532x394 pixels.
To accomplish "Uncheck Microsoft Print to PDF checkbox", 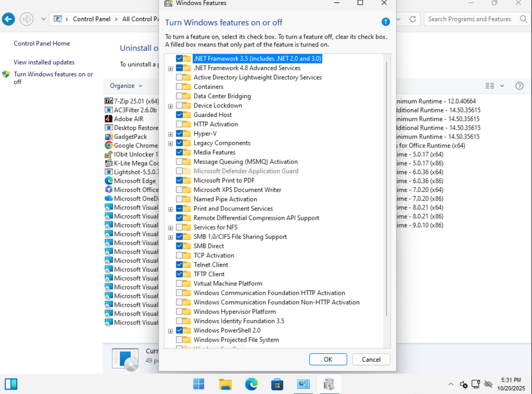I will tap(179, 180).
